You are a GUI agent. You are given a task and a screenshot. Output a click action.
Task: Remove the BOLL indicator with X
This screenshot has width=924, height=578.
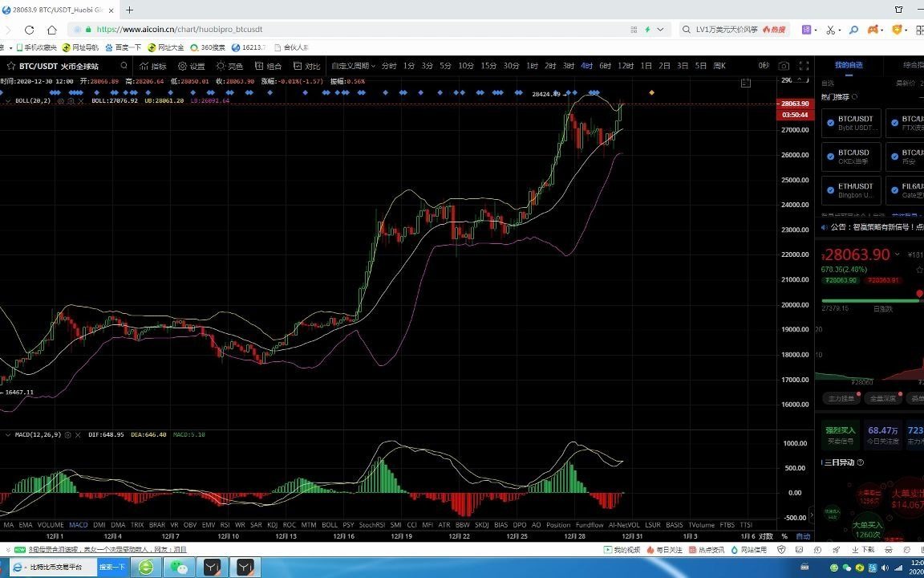pyautogui.click(x=80, y=101)
